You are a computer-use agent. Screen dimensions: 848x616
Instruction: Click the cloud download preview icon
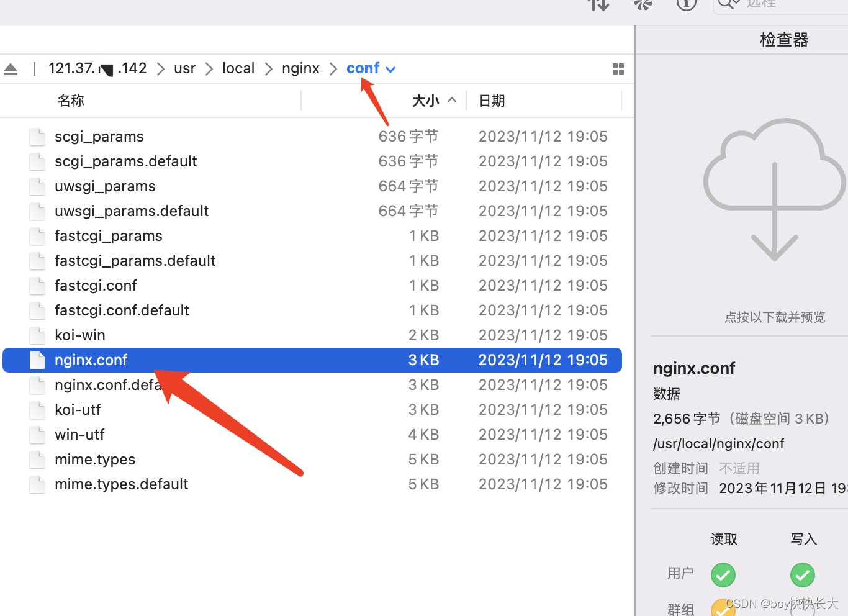pos(774,189)
